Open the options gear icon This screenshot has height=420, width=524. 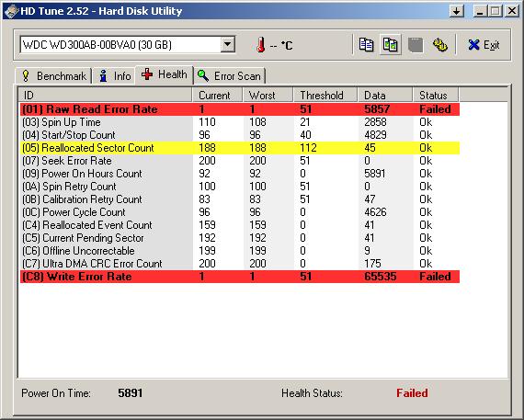tap(440, 45)
